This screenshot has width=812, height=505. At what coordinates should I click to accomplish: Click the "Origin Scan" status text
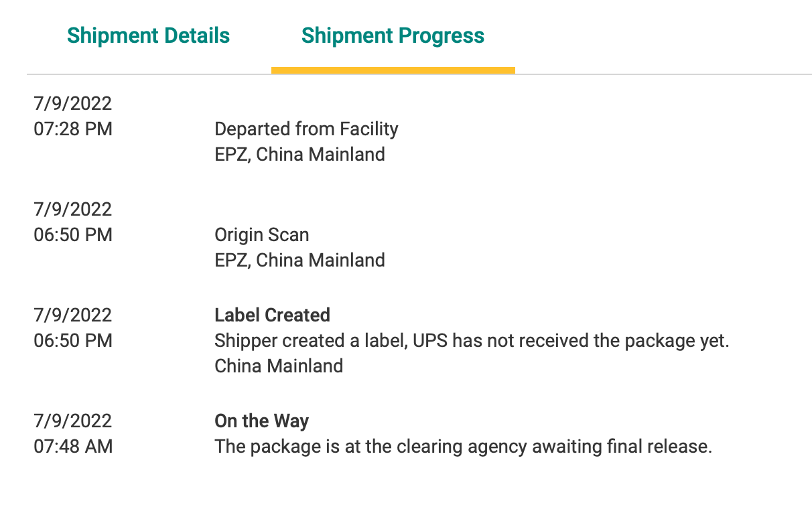click(261, 234)
